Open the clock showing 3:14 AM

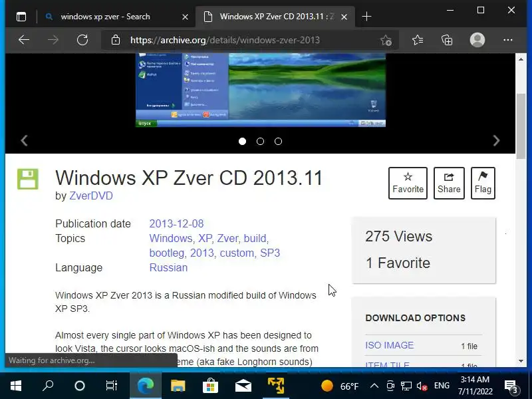point(475,386)
